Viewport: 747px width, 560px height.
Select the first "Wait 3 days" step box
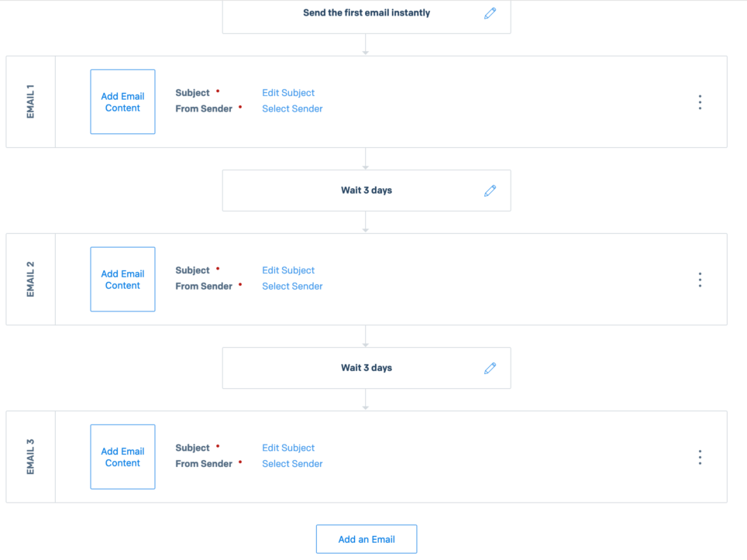pos(366,191)
